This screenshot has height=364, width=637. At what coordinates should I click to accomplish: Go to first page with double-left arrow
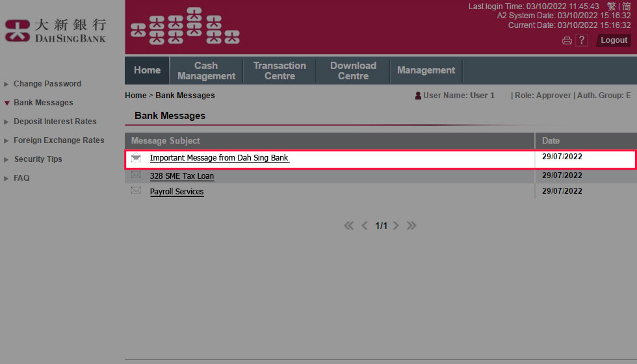pyautogui.click(x=348, y=226)
